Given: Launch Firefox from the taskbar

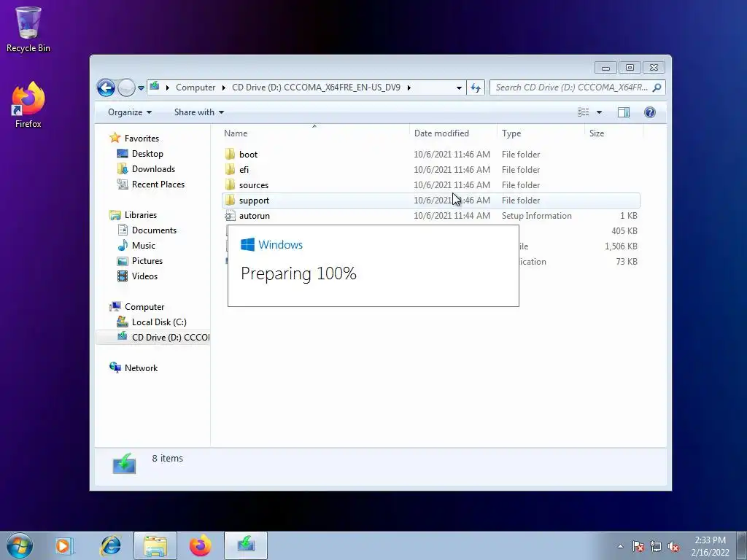Looking at the screenshot, I should (200, 545).
